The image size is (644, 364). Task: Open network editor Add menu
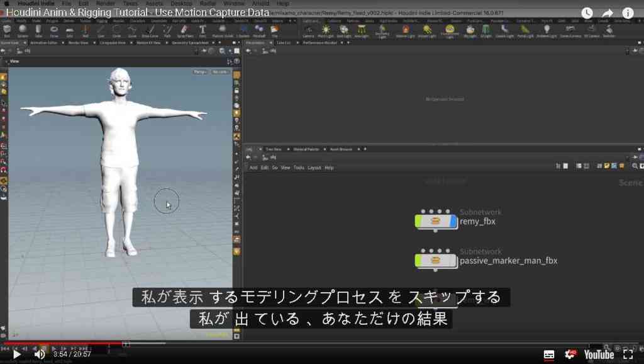tap(253, 168)
